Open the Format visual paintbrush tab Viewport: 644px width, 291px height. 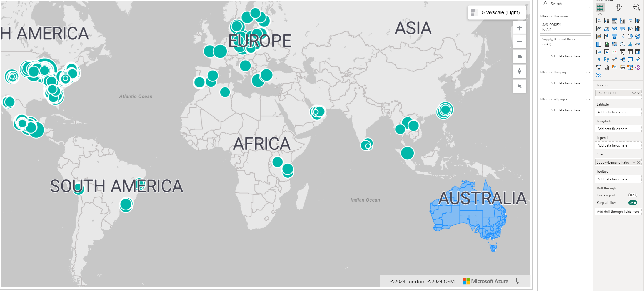618,7
